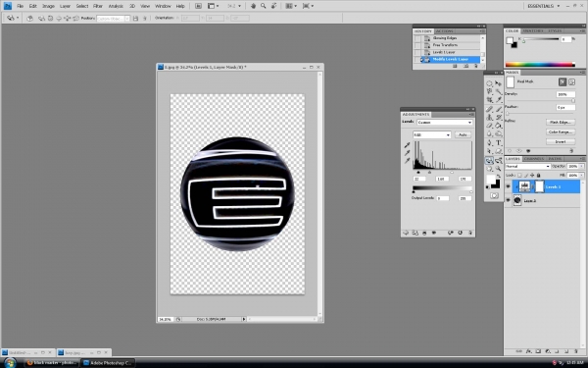Select the Magic Wand tool
588x368 pixels.
coord(499,91)
